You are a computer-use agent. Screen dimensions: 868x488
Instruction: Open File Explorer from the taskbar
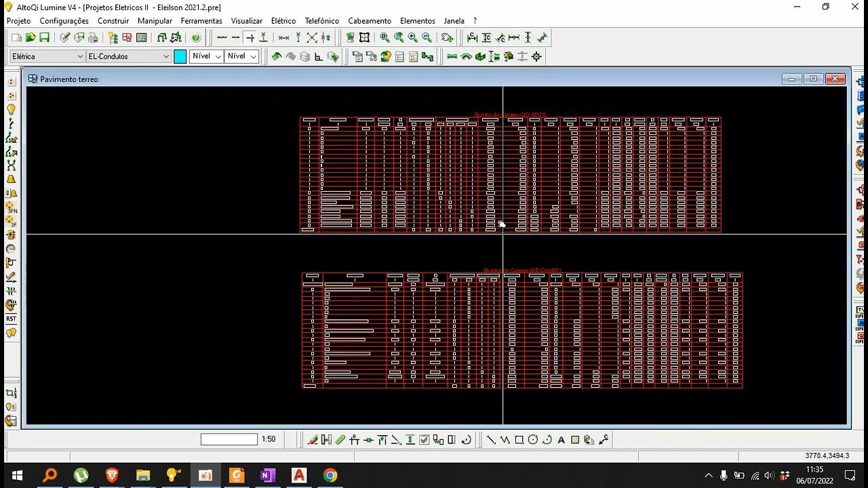pos(142,475)
